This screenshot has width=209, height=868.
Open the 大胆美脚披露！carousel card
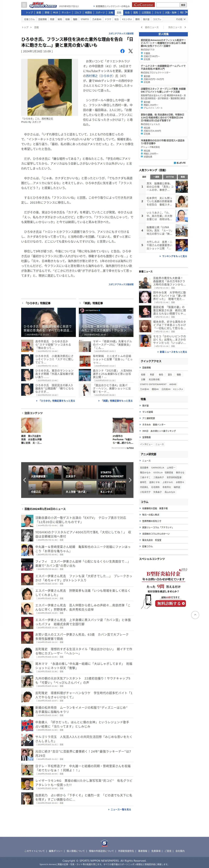(x=45, y=472)
